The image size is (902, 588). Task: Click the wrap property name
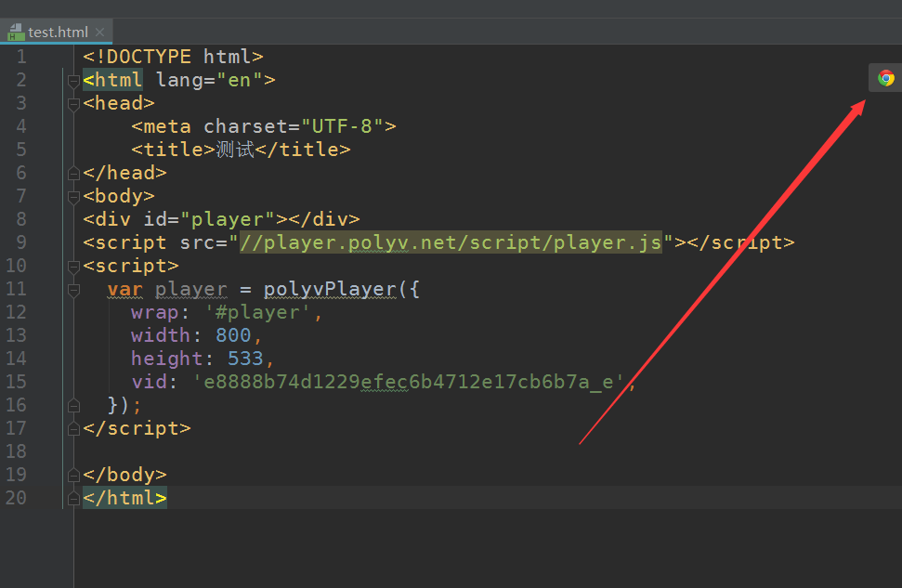coord(155,312)
